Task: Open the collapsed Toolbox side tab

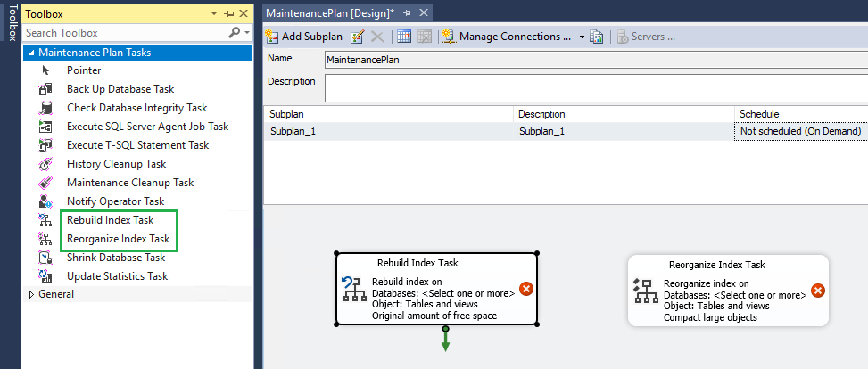Action: point(11,22)
